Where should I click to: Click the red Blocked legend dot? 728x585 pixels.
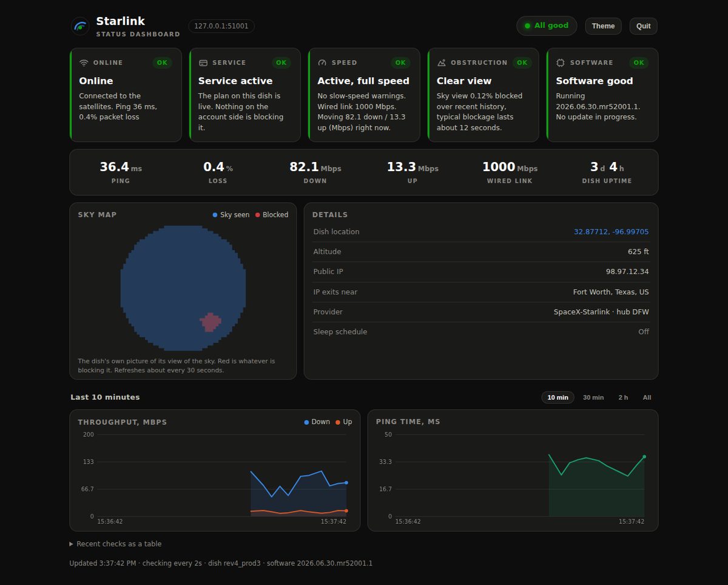pyautogui.click(x=258, y=215)
